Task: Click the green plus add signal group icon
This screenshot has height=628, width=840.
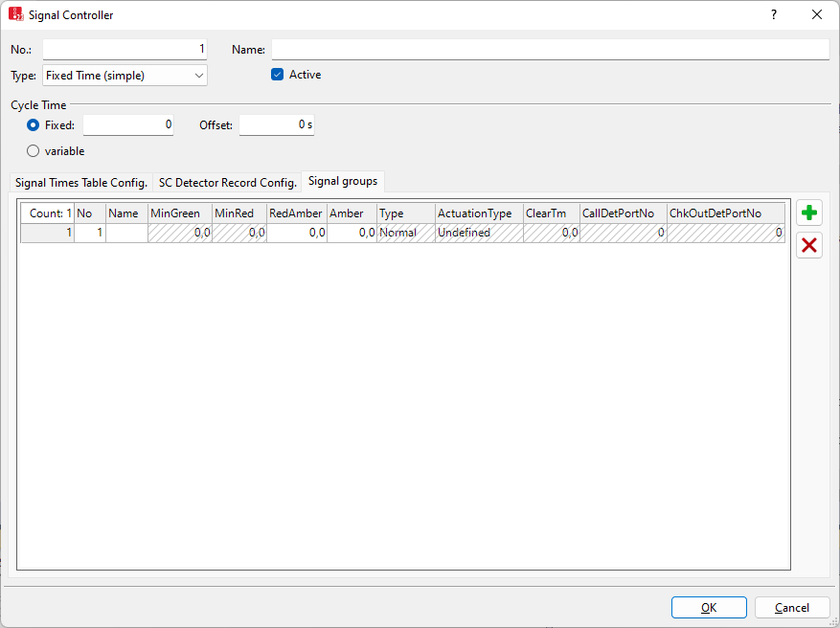Action: pyautogui.click(x=809, y=213)
